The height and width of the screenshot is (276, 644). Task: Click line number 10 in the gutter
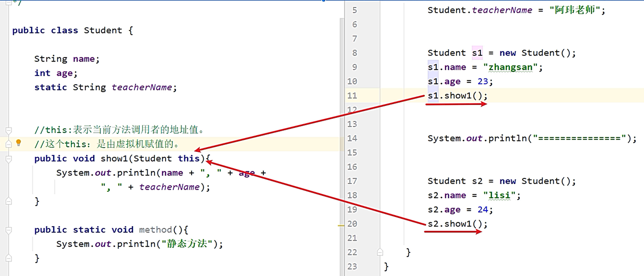pos(352,81)
